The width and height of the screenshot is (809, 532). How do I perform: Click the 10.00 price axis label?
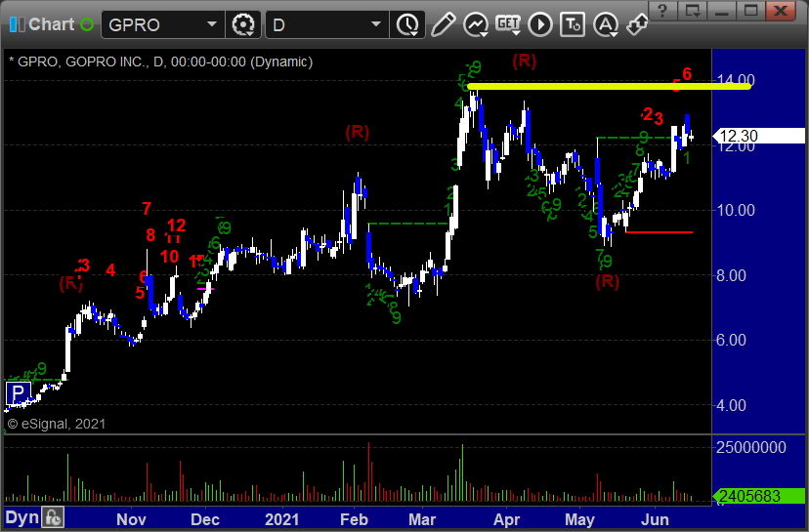[737, 210]
